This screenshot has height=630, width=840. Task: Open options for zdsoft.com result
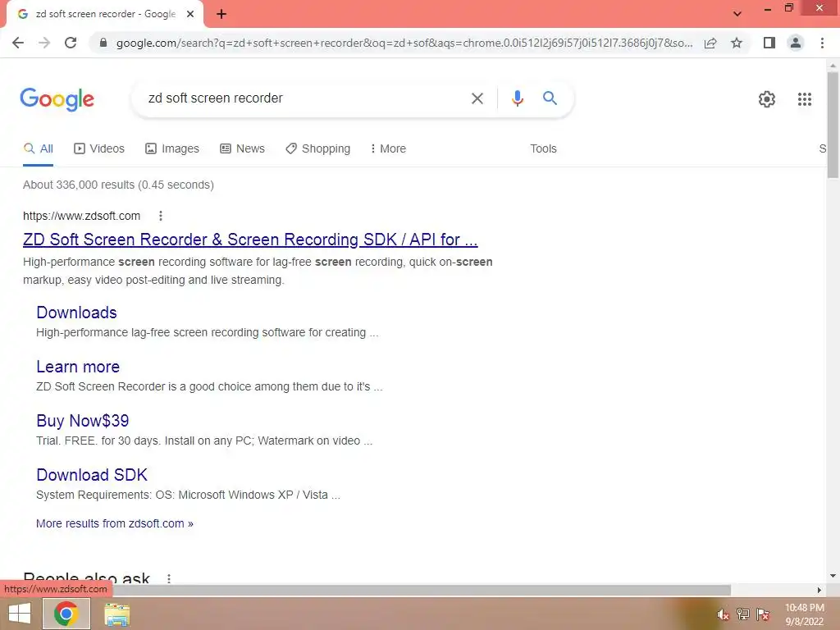(160, 216)
